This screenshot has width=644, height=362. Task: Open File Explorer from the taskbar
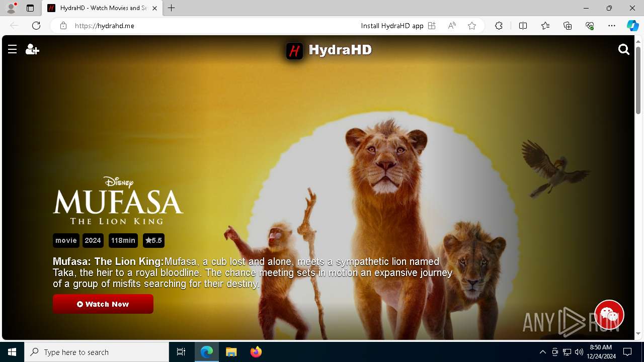[231, 352]
